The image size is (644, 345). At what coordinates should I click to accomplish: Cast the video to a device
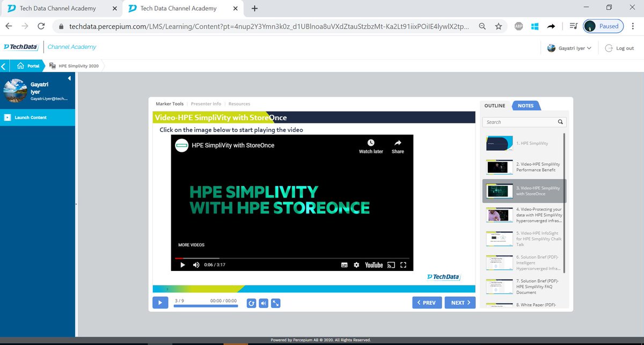pos(391,265)
